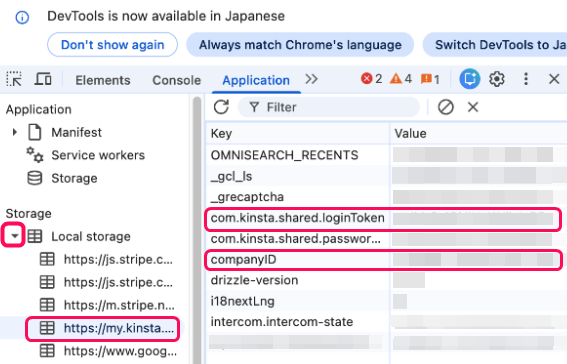The width and height of the screenshot is (567, 364).
Task: Expand the Manifest tree item arrow
Action: tap(14, 132)
